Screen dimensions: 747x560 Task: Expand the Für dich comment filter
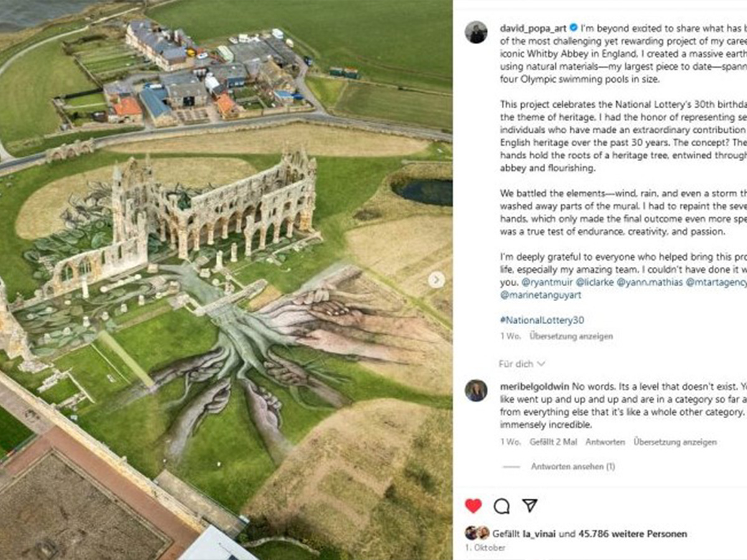tap(522, 363)
